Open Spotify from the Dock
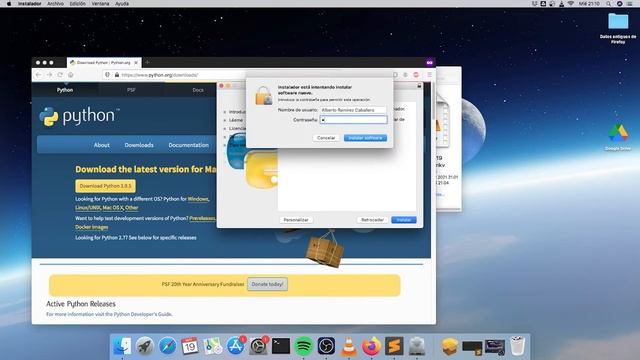 pyautogui.click(x=303, y=346)
